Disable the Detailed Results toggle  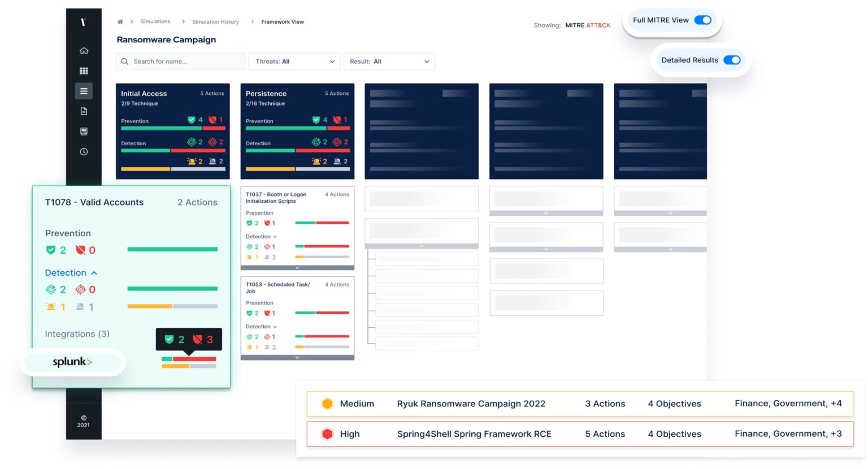[x=732, y=60]
